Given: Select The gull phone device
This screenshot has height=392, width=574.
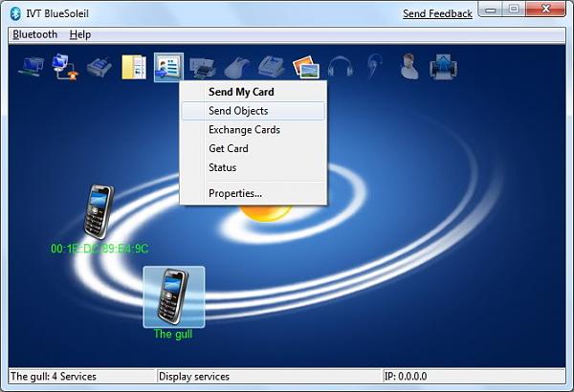Looking at the screenshot, I should point(174,296).
